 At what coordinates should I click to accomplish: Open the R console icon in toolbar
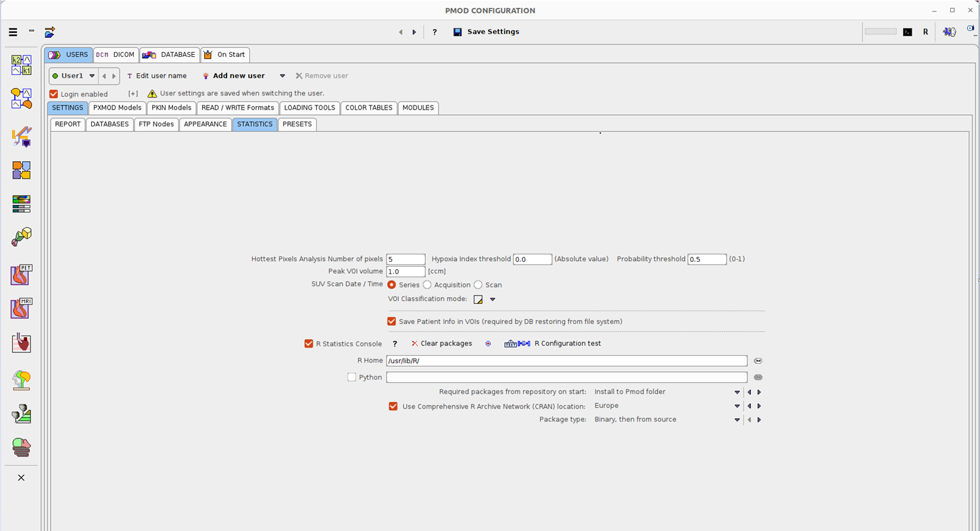926,32
